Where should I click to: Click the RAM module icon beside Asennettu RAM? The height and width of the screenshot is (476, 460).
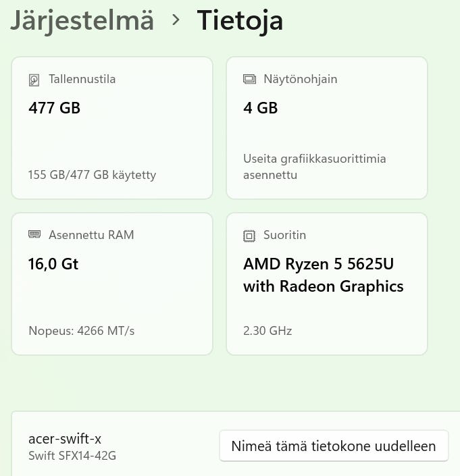point(34,235)
